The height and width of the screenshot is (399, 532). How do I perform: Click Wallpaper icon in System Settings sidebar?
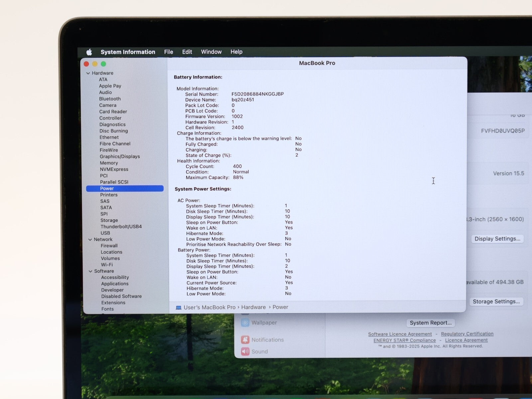pyautogui.click(x=245, y=323)
